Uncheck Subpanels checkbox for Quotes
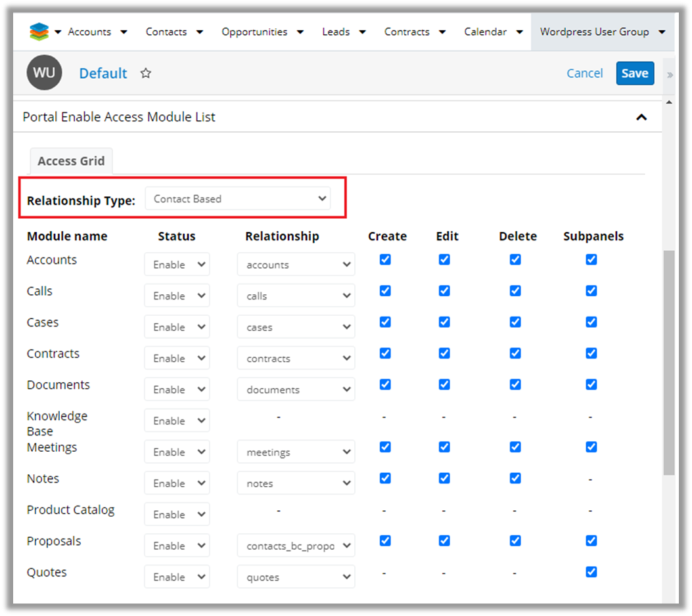The image size is (692, 616). coord(591,572)
